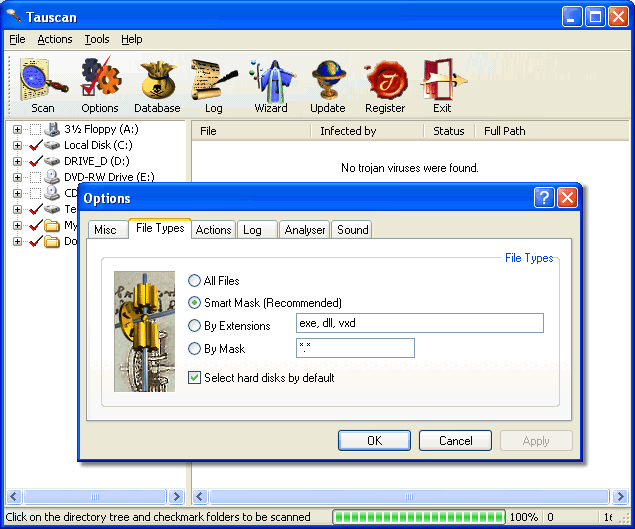Toggle Select hard disks by default
Image resolution: width=635 pixels, height=529 pixels.
point(194,378)
